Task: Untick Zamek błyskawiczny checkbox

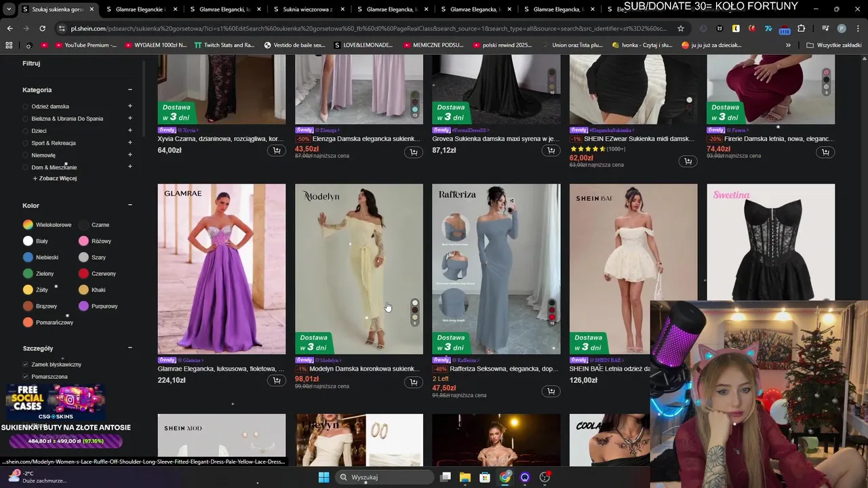Action: (26, 365)
